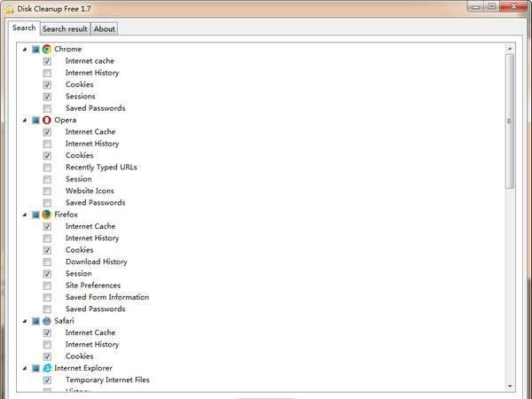The image size is (532, 399).
Task: Select the Opera tree label
Action: (x=65, y=120)
